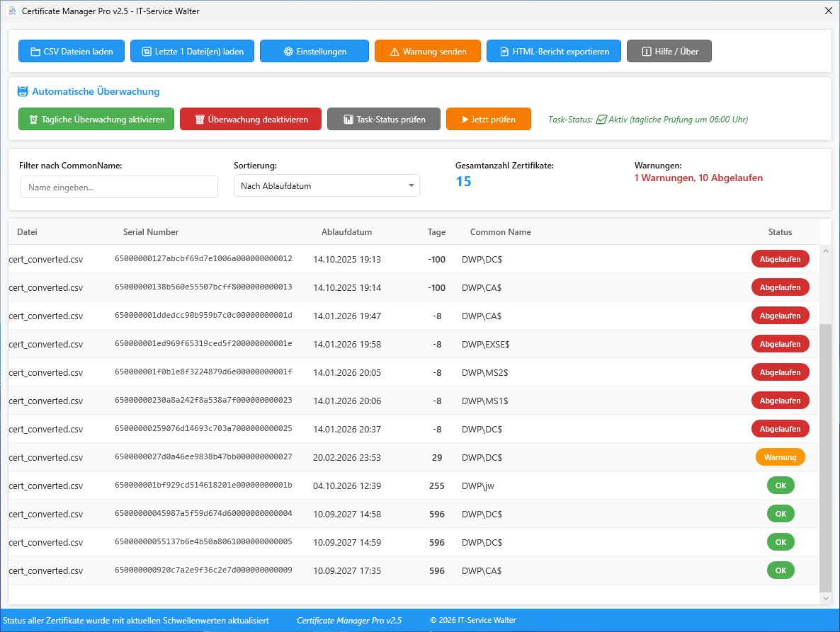Click the scroll up arrow of the table
Screen dimensions: 840x632
[x=825, y=251]
